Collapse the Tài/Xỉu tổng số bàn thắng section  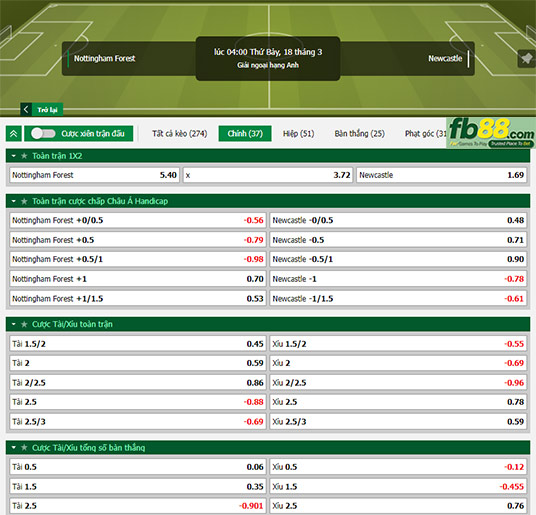[x=14, y=448]
